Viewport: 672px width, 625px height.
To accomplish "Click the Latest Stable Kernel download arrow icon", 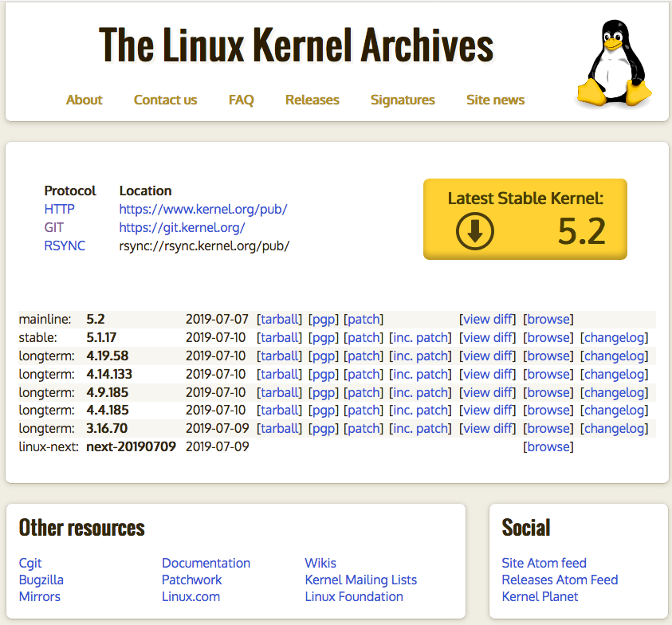I will pyautogui.click(x=474, y=230).
